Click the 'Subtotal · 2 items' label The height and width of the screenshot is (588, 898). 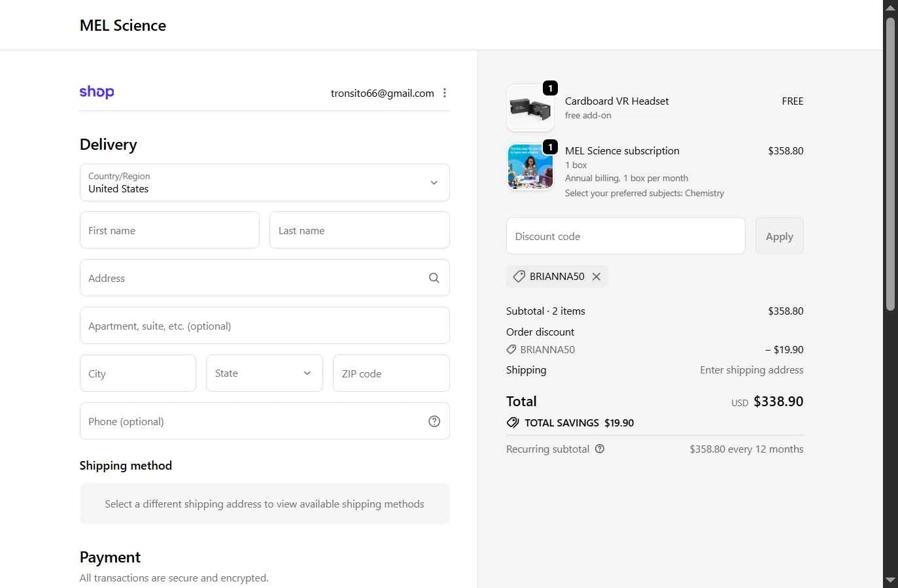point(545,311)
